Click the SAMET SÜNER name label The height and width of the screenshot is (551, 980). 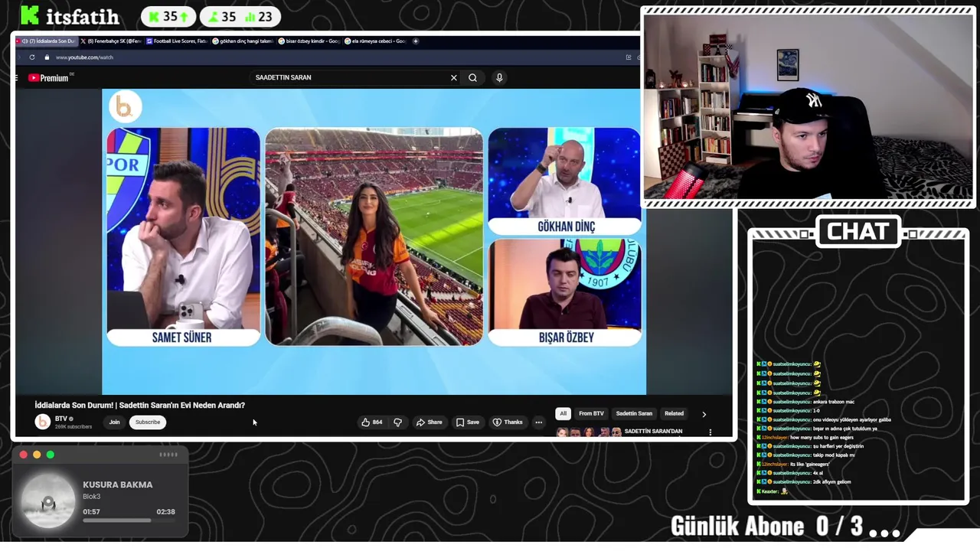pos(182,337)
